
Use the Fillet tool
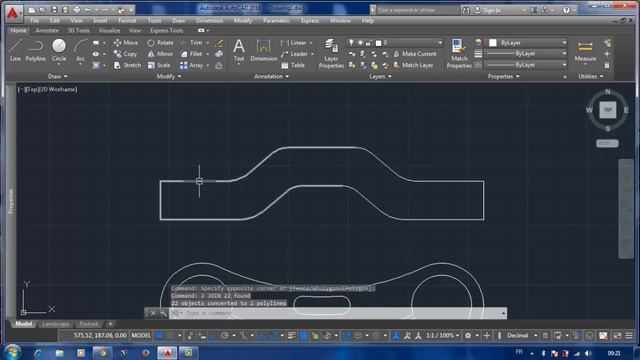[x=191, y=54]
